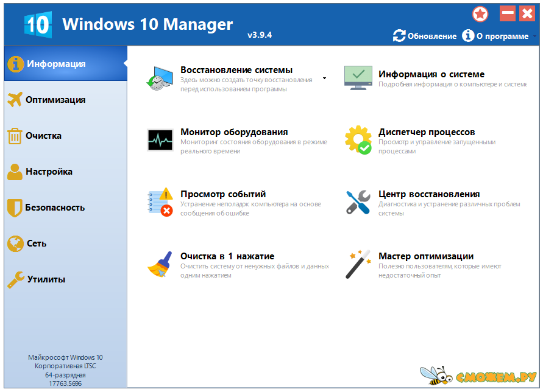Open the Очистка section

click(66, 136)
